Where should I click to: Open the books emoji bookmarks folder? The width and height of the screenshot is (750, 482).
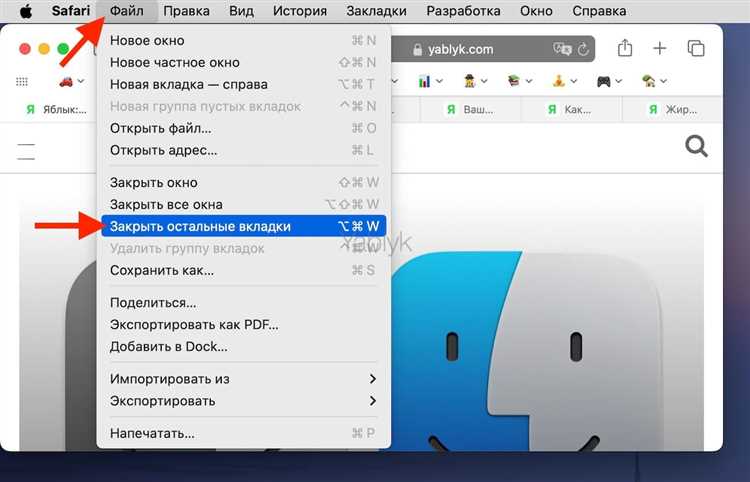[x=519, y=81]
